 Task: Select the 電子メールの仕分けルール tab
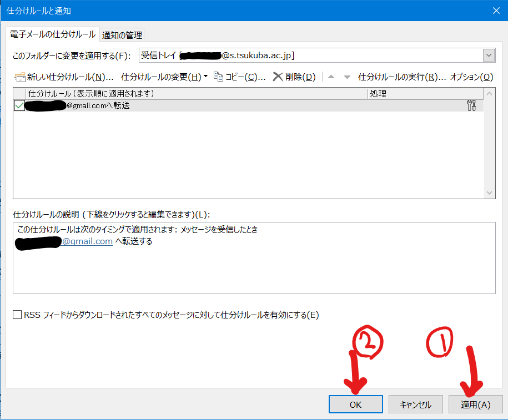[52, 34]
